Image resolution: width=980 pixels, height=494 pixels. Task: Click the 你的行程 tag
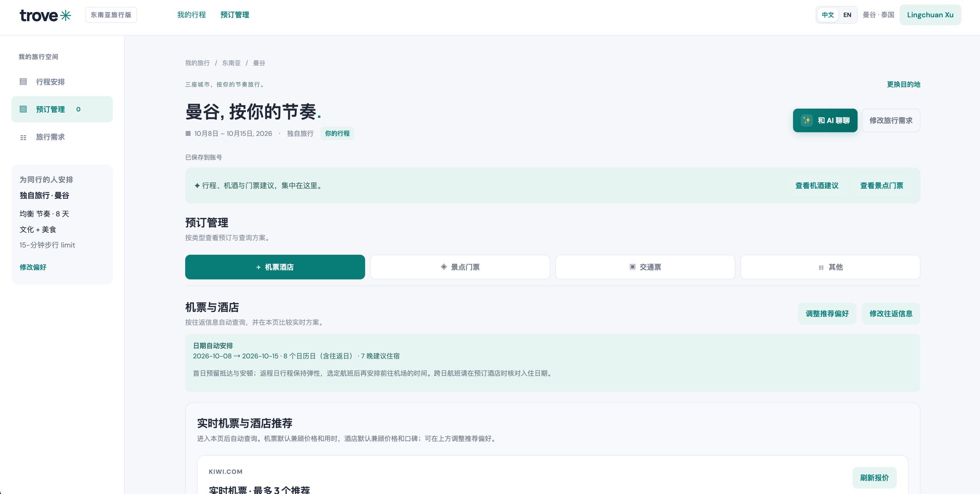click(337, 134)
